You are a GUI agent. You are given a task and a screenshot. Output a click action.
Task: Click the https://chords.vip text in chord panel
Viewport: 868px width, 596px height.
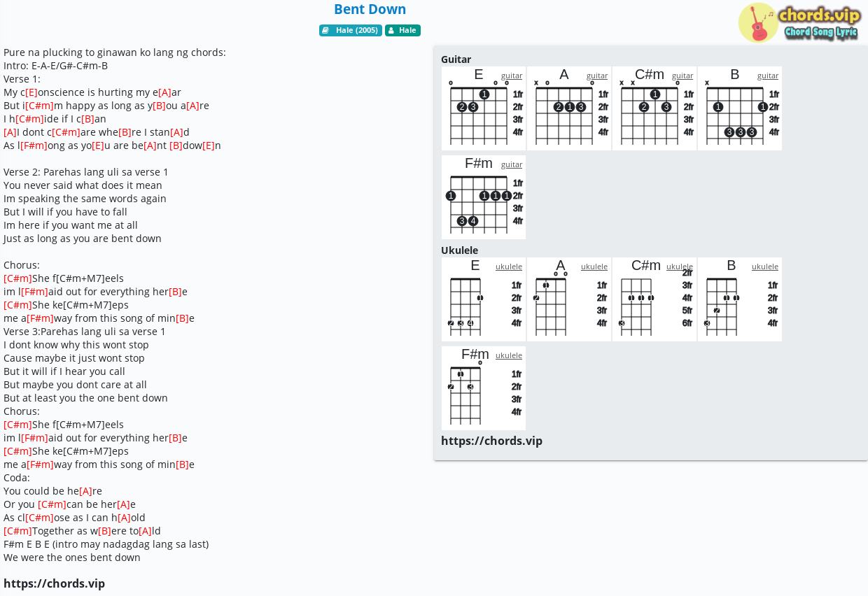point(491,441)
